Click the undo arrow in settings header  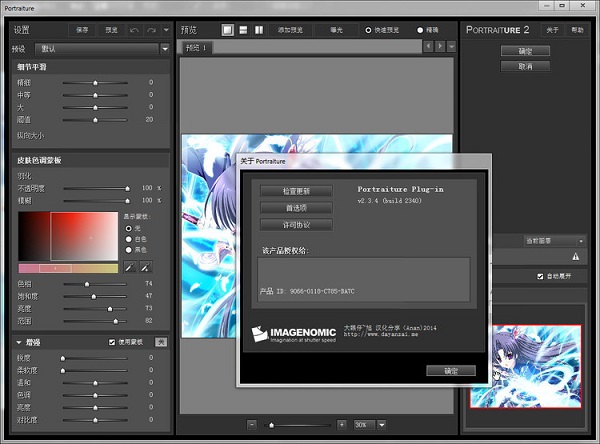133,30
